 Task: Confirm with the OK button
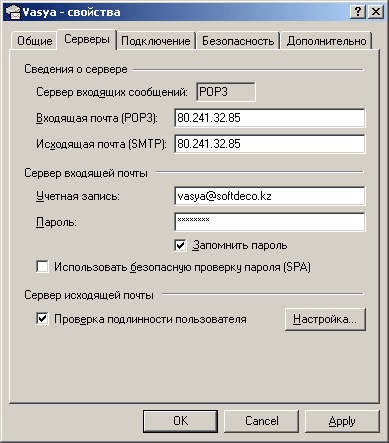180,421
